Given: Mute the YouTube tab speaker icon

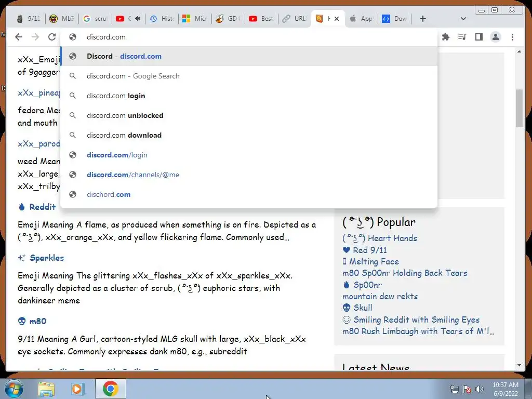Looking at the screenshot, I should pyautogui.click(x=137, y=18).
